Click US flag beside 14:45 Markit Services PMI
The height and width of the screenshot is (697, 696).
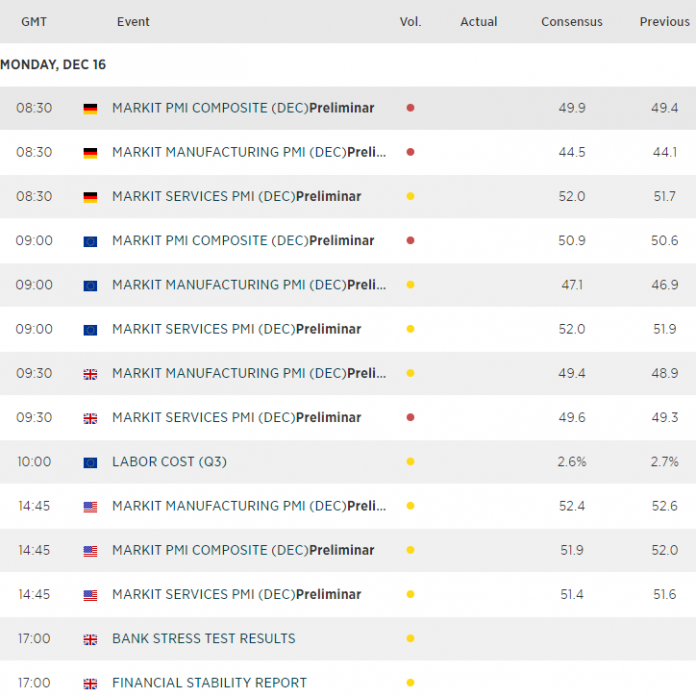click(x=90, y=595)
